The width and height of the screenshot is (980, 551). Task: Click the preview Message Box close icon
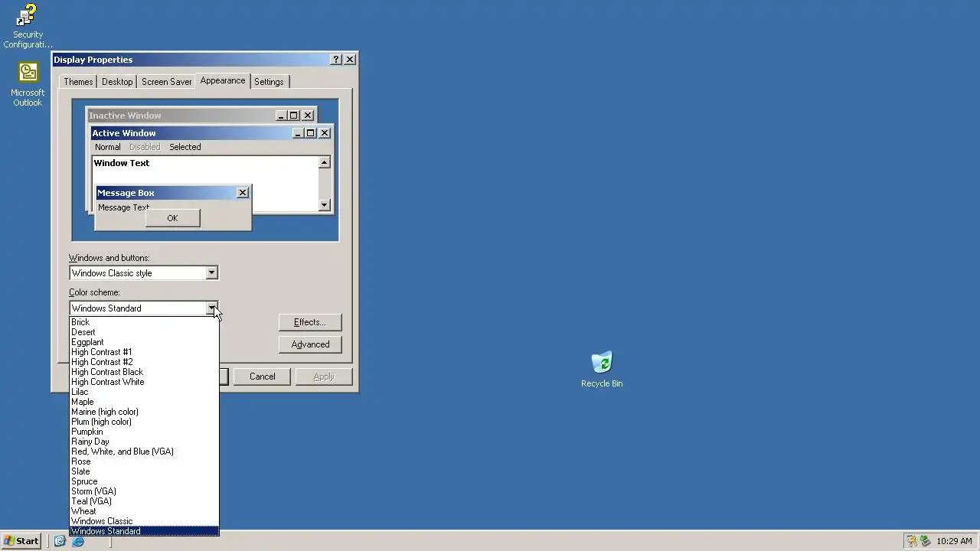(243, 193)
